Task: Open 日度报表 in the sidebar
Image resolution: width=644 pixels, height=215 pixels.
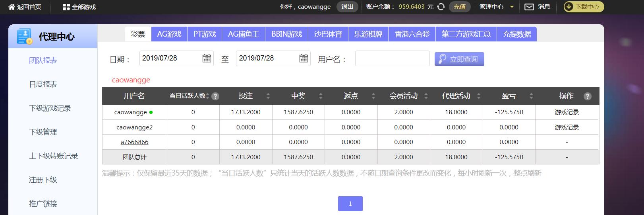Action: (x=43, y=84)
